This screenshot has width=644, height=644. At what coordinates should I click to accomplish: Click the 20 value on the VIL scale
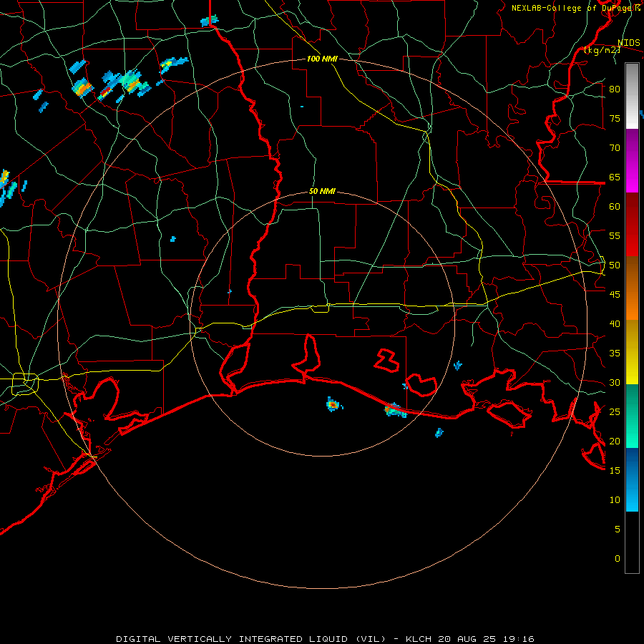(x=615, y=441)
